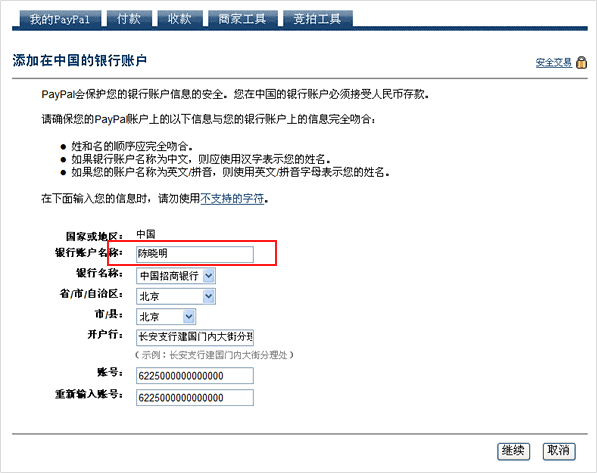Click the 重新输入账号 input field
Image resolution: width=597 pixels, height=473 pixels.
(195, 398)
